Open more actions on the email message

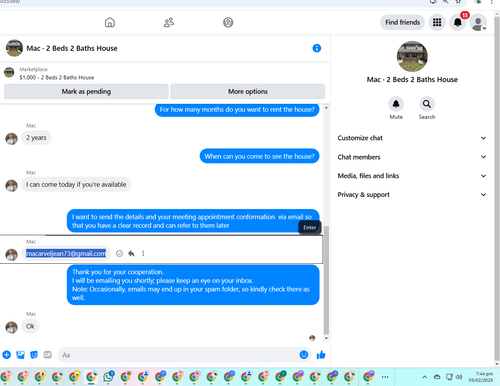tap(143, 254)
